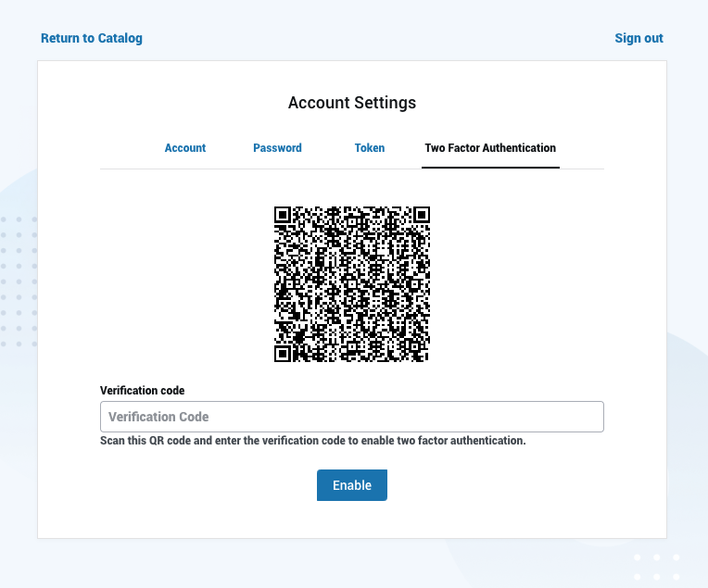Select the Token tab
The height and width of the screenshot is (588, 708).
pos(370,148)
